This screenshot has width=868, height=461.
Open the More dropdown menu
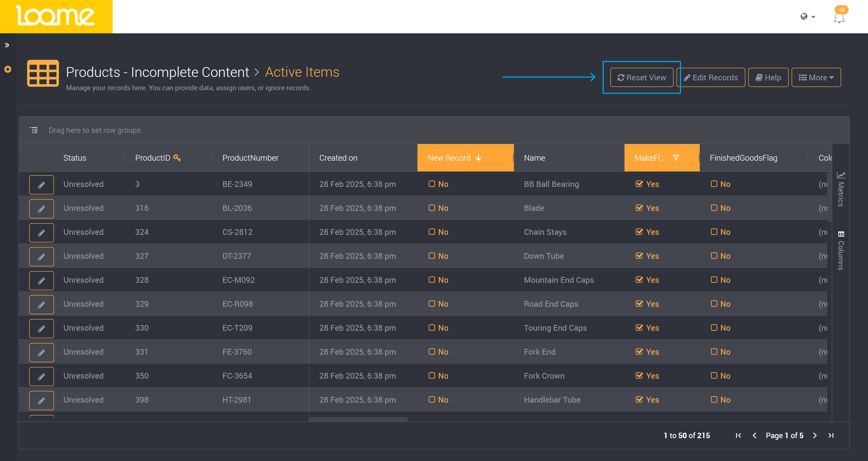click(816, 78)
